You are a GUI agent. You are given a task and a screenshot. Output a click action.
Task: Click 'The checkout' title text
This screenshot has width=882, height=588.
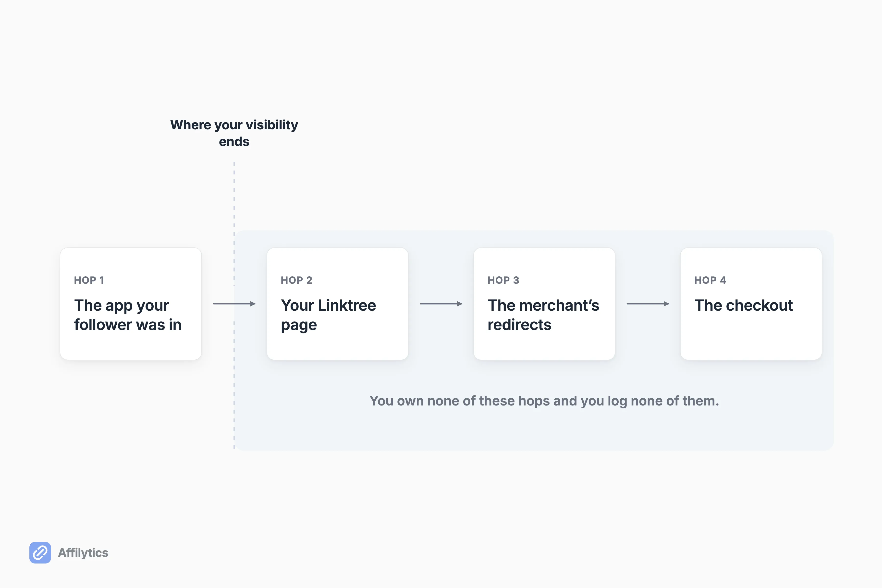(x=743, y=305)
